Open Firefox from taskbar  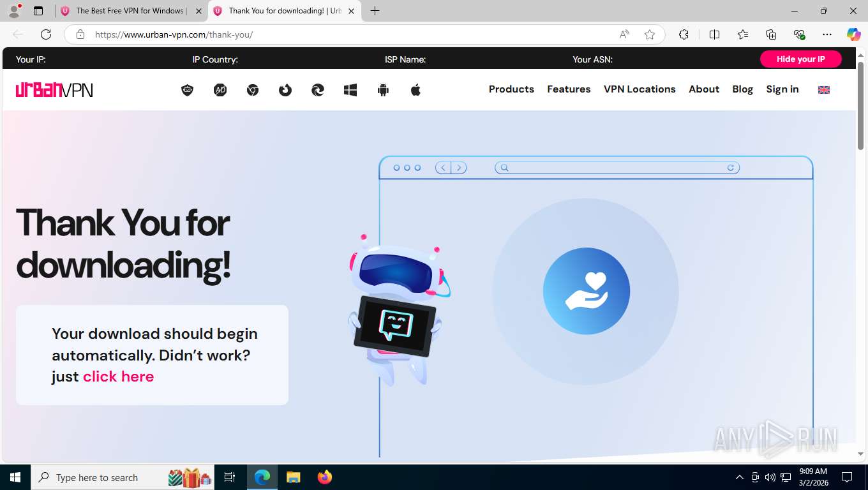(x=325, y=477)
